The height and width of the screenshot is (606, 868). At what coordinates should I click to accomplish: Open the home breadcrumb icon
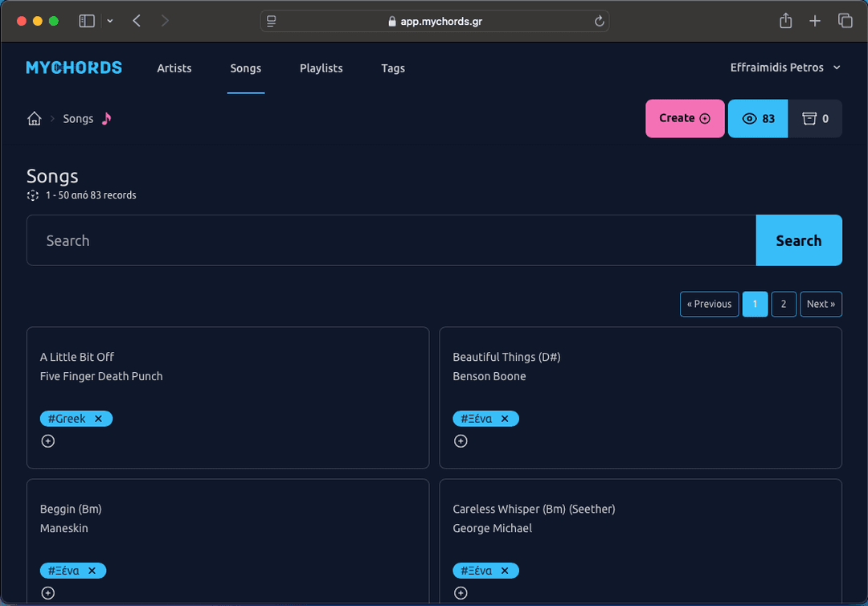[x=34, y=118]
